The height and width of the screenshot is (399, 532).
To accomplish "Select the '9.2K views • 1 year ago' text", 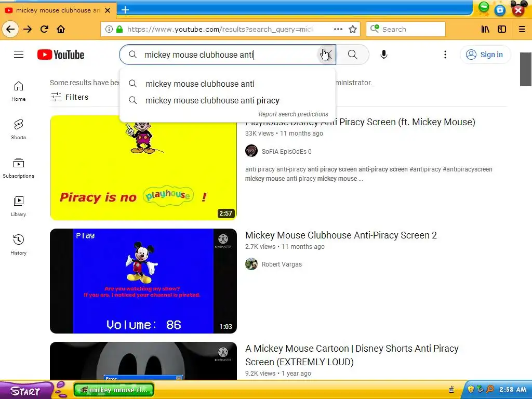I will [278, 373].
